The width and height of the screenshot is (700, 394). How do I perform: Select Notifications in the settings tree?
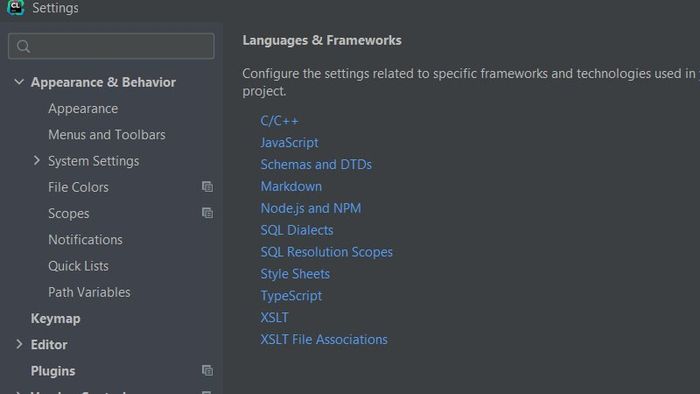click(85, 240)
